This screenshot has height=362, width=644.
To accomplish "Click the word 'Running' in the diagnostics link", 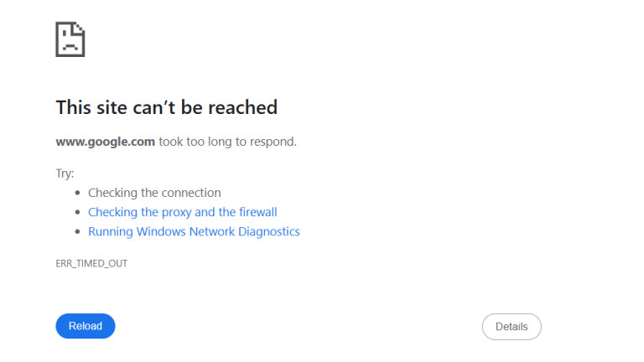I will click(109, 231).
